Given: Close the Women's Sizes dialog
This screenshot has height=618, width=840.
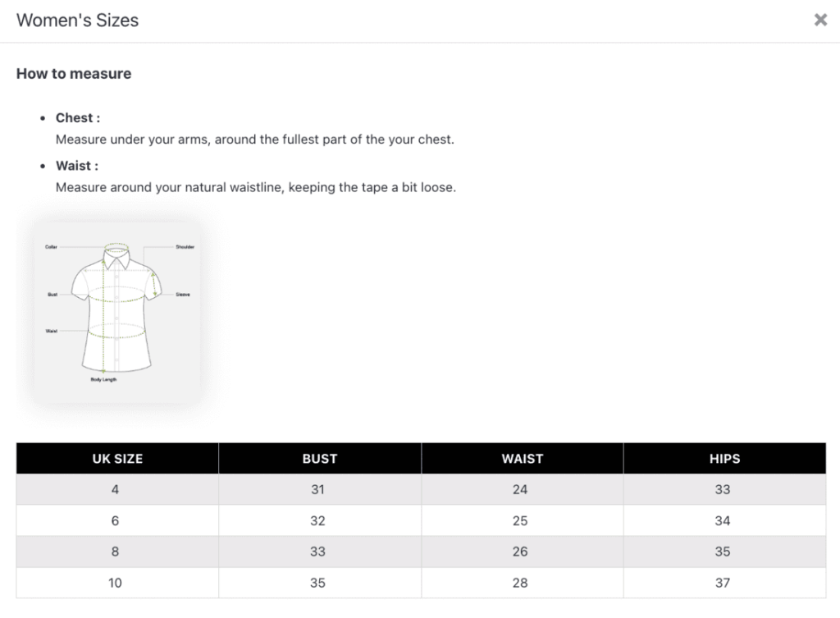Looking at the screenshot, I should coord(820,20).
